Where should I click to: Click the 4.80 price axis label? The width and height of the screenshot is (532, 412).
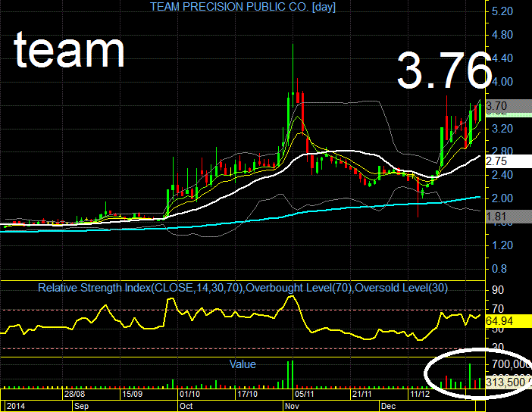click(502, 35)
